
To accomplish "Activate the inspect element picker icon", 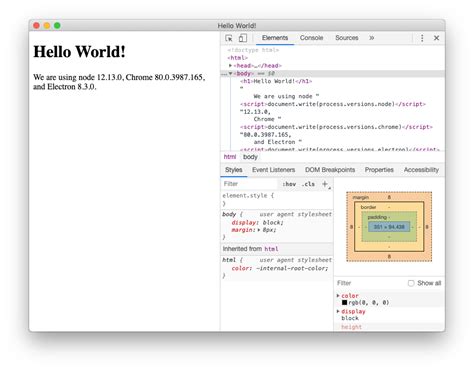I will coord(229,38).
